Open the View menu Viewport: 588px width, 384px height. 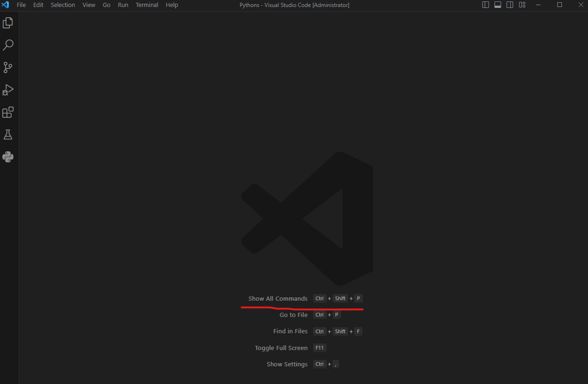(x=89, y=5)
